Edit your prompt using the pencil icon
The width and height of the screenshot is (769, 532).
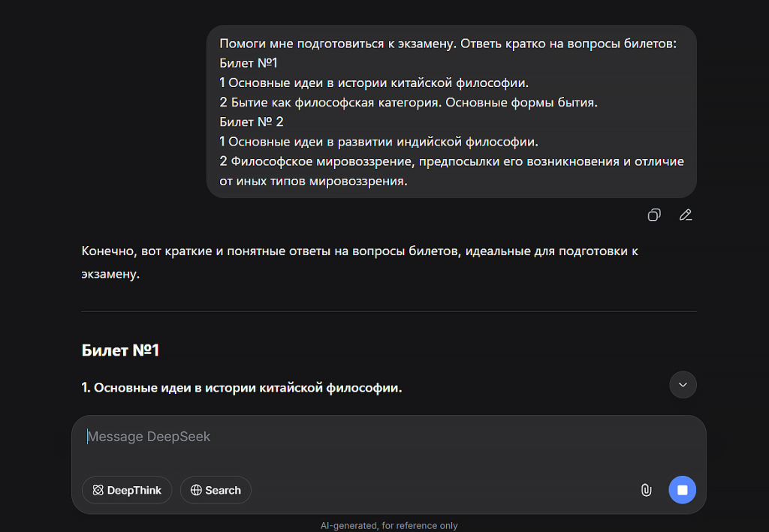(685, 215)
